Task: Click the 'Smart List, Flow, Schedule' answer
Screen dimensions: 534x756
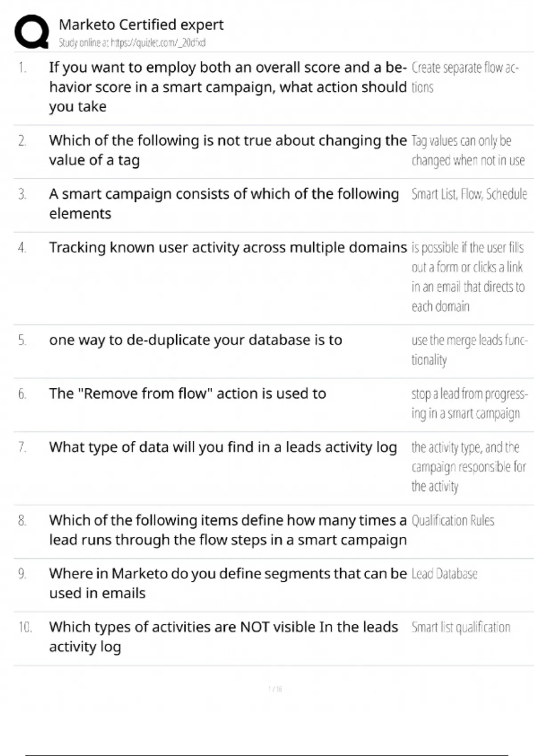Action: (x=469, y=194)
